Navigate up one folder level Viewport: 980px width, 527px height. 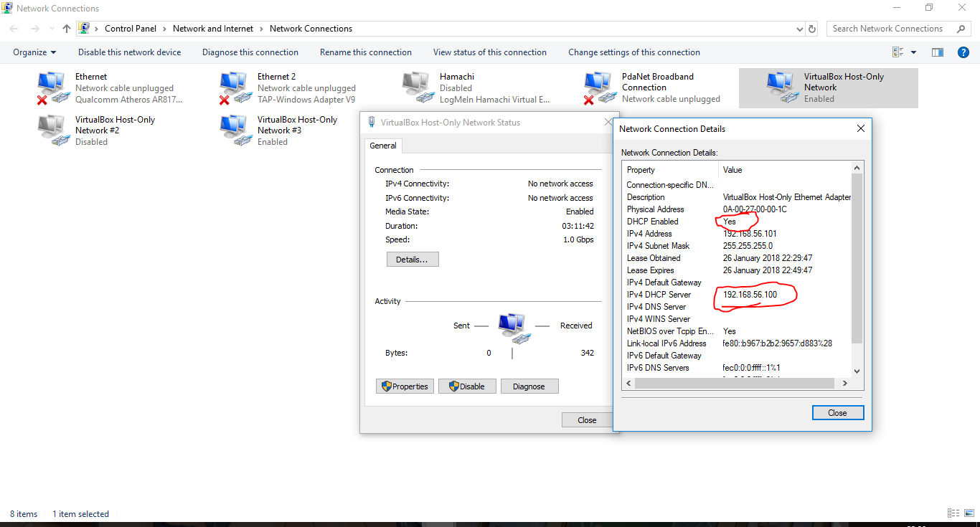(66, 28)
